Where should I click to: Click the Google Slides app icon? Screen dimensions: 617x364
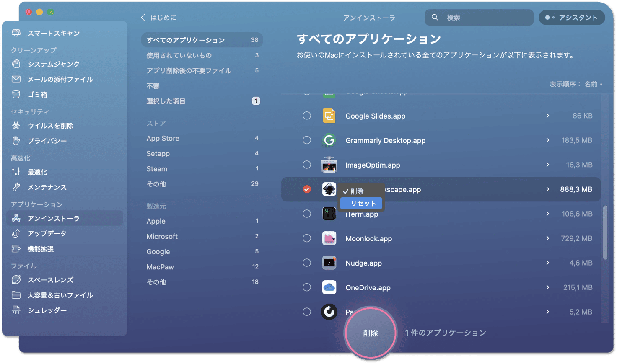329,116
